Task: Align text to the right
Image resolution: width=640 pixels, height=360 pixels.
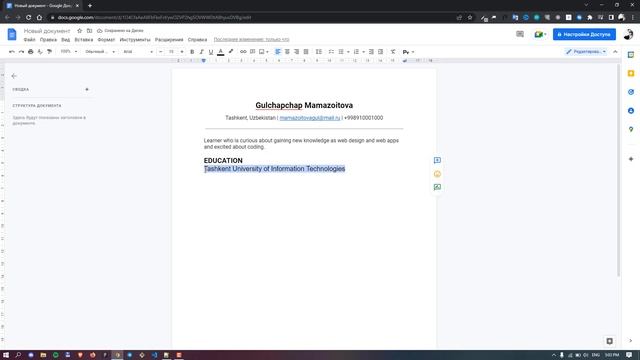Action: click(297, 52)
